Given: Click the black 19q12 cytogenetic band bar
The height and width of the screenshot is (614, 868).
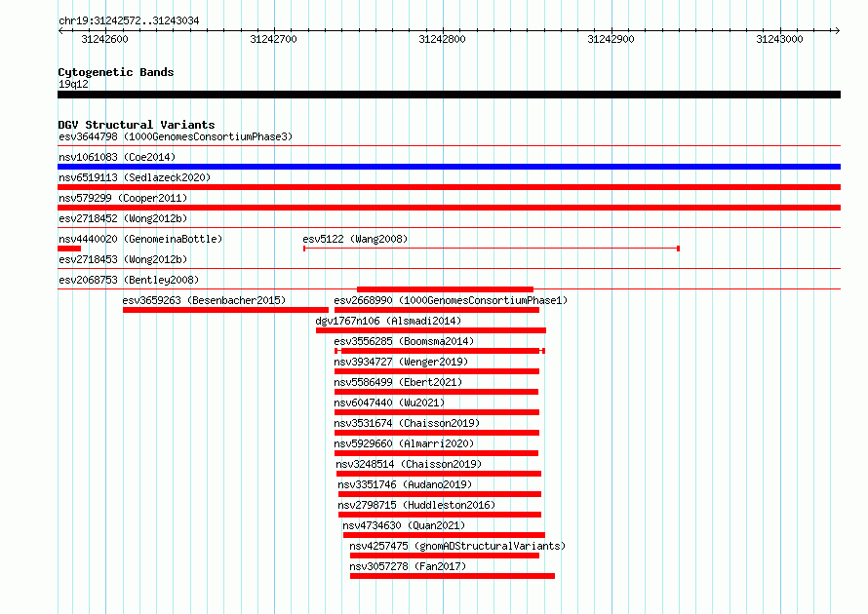Looking at the screenshot, I should (449, 95).
